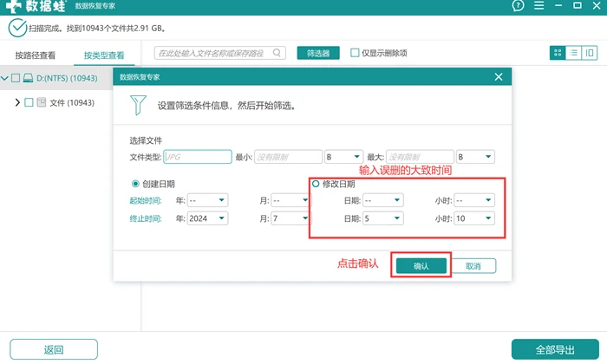
Task: Enable 仅显示删除项 checkbox
Action: tap(355, 53)
